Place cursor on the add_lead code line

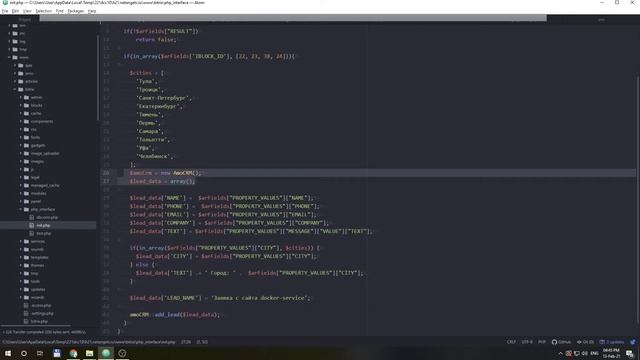point(175,315)
